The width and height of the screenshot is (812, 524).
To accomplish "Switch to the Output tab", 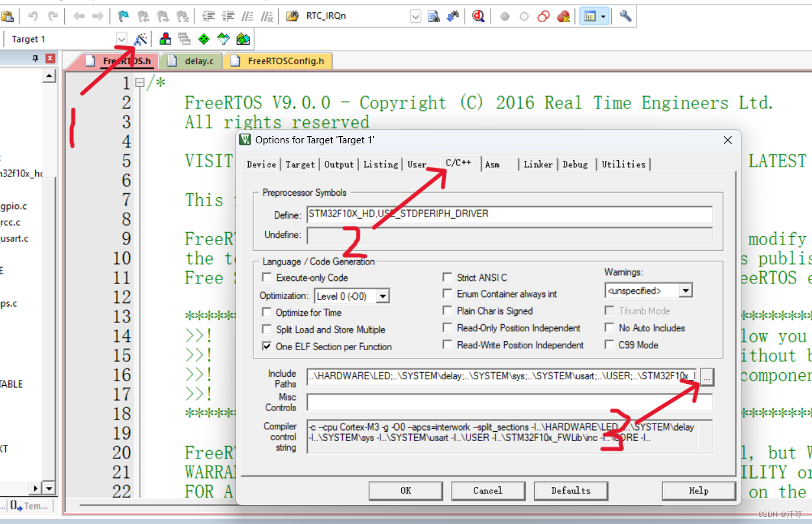I will pos(339,165).
